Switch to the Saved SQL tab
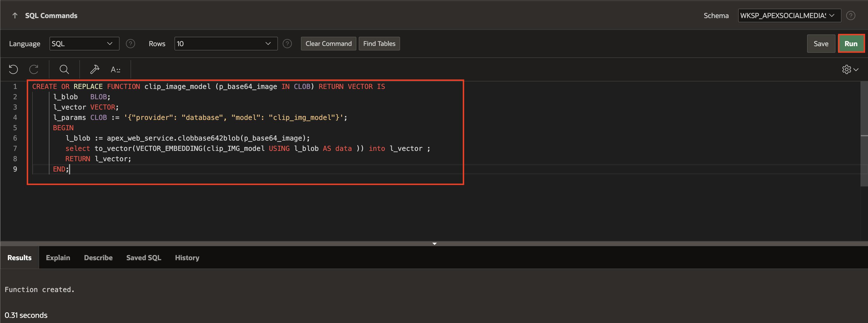 tap(143, 258)
